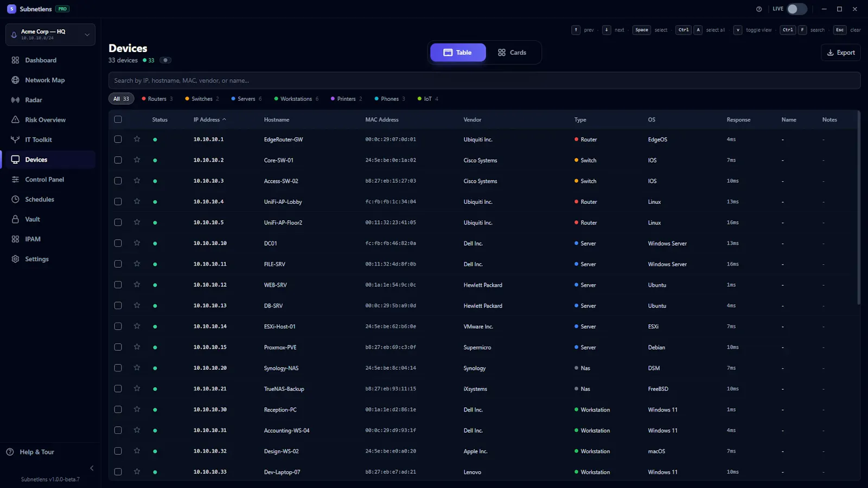868x488 pixels.
Task: Click the Subnetlens logo icon
Action: (11, 9)
